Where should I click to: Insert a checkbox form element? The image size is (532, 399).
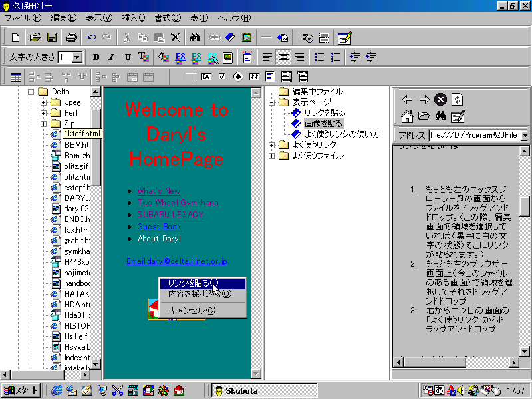click(222, 77)
